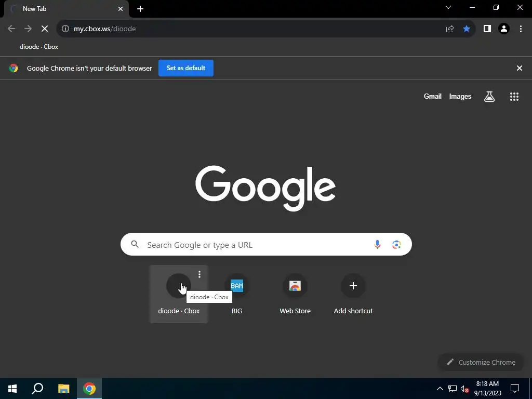Screen dimensions: 532x399
Task: Open Windows taskbar search
Action: point(37,389)
